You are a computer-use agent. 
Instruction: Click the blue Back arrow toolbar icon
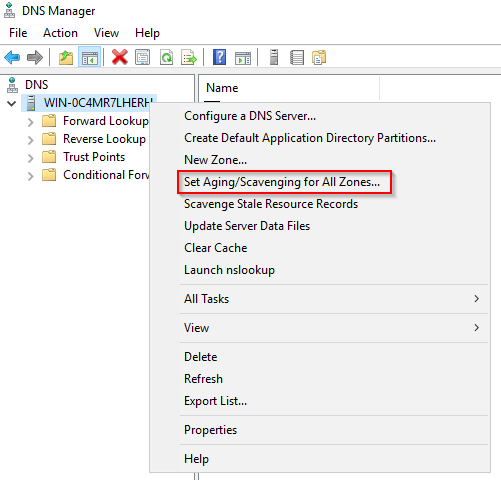point(12,58)
